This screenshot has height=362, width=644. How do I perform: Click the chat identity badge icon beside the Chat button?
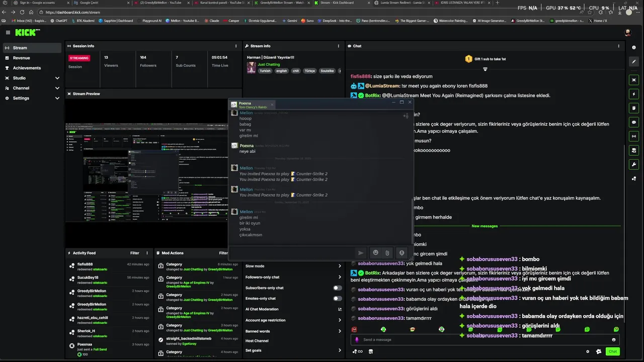pos(599,351)
